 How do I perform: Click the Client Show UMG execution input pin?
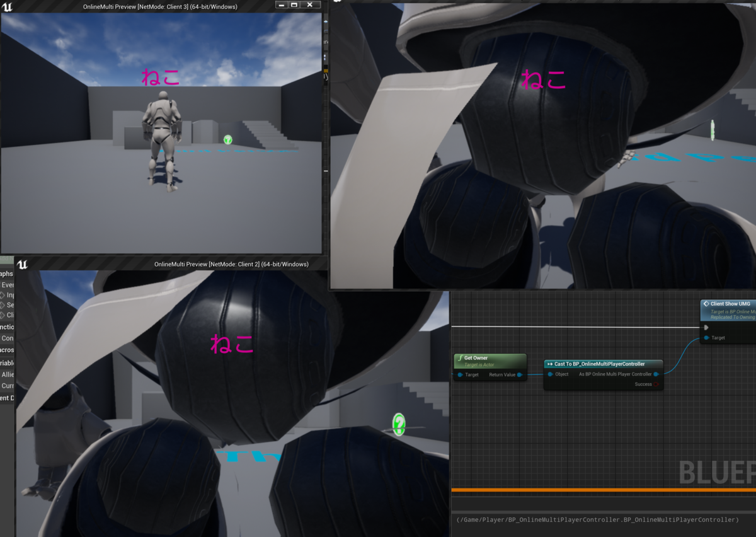click(x=706, y=328)
